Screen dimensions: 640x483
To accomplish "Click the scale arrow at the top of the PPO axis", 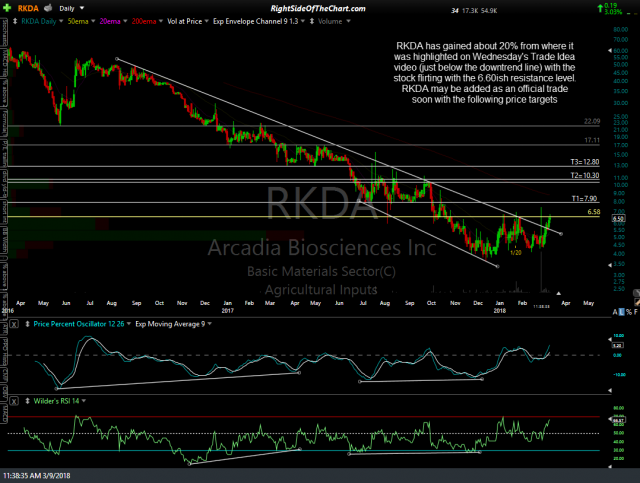I will click(x=610, y=339).
